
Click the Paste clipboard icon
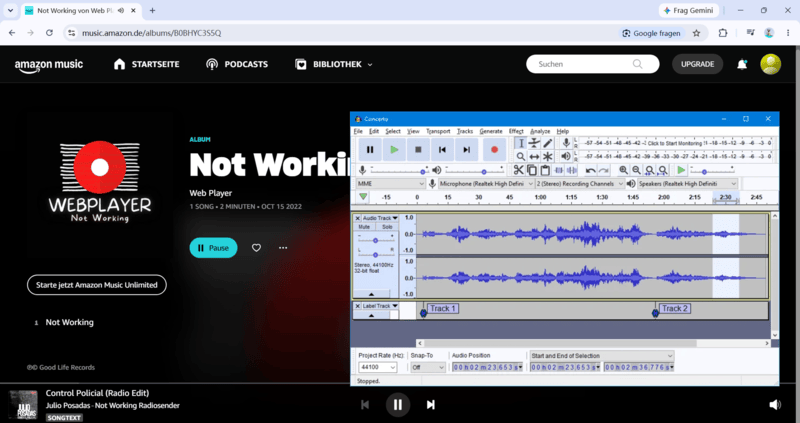click(545, 170)
